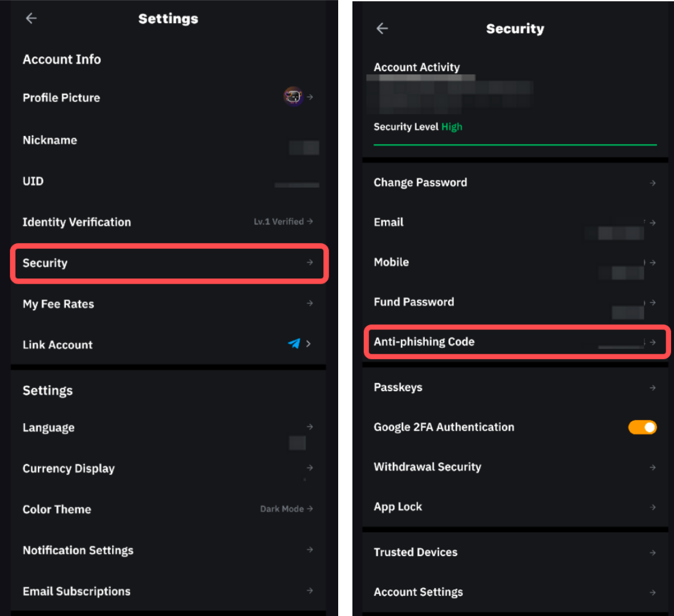The height and width of the screenshot is (616, 674).
Task: Tap the back arrow on Security screen
Action: click(382, 28)
